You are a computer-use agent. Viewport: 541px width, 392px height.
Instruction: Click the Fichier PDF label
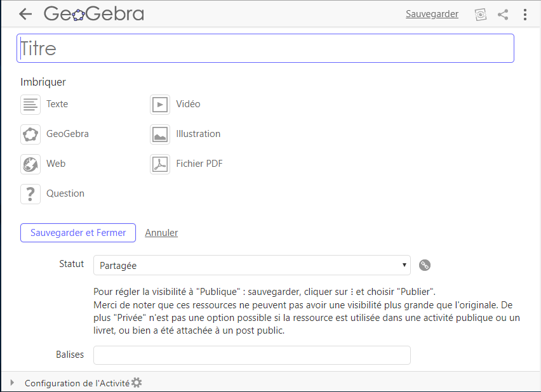point(199,164)
